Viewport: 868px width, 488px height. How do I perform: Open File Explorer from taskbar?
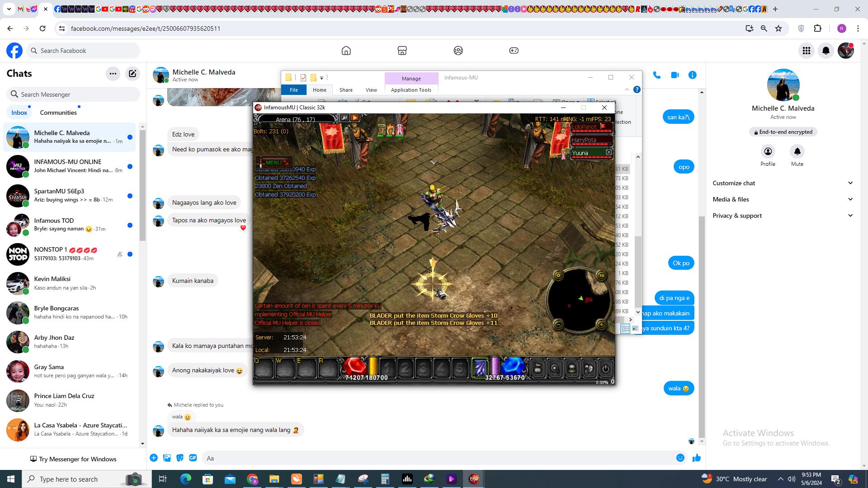click(274, 479)
